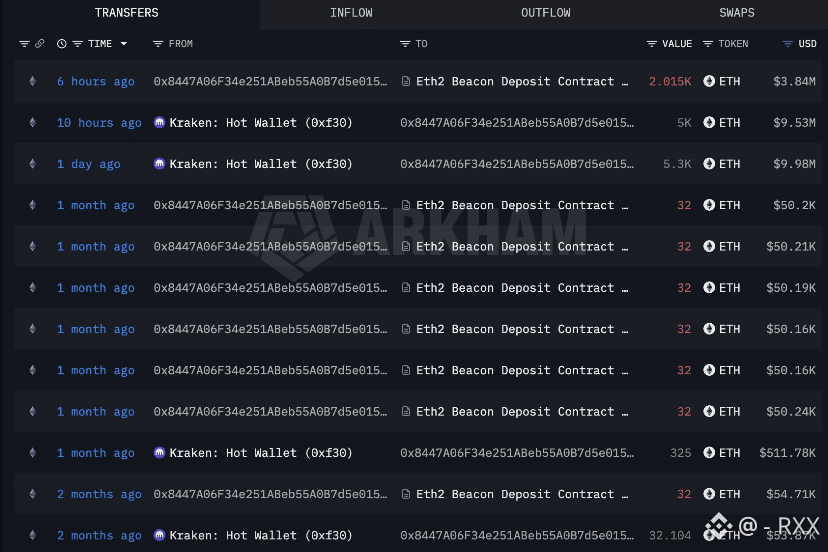Click the value '325' in the Kraken 1 month ago row
This screenshot has height=552, width=828.
click(x=681, y=453)
